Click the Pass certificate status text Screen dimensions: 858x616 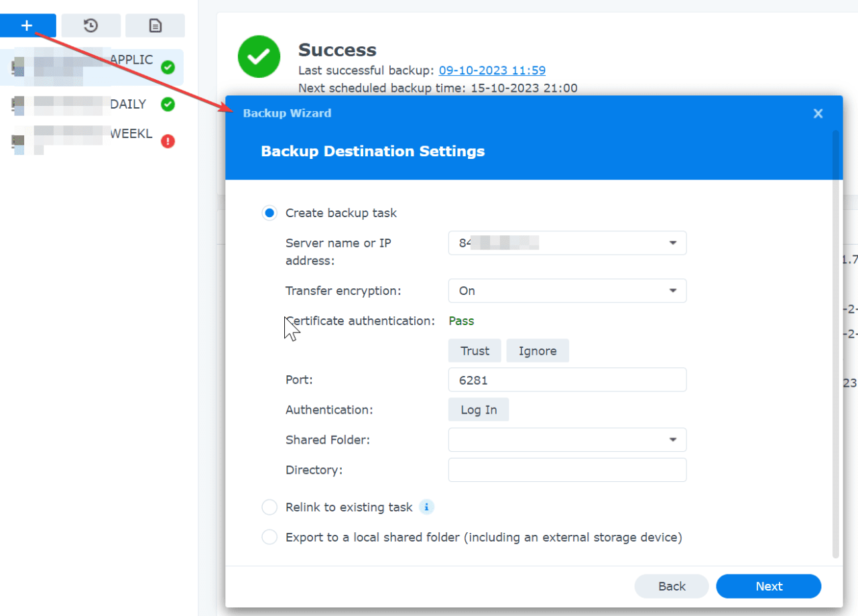pyautogui.click(x=461, y=321)
